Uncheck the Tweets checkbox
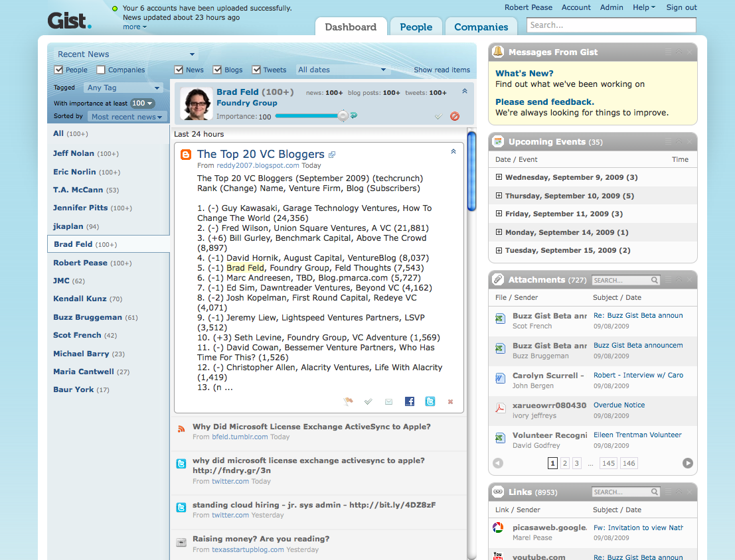This screenshot has width=735, height=560. tap(256, 70)
